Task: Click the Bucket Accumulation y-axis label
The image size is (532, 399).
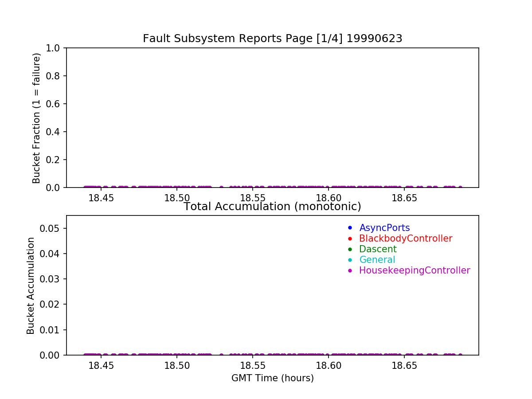Action: pyautogui.click(x=31, y=286)
